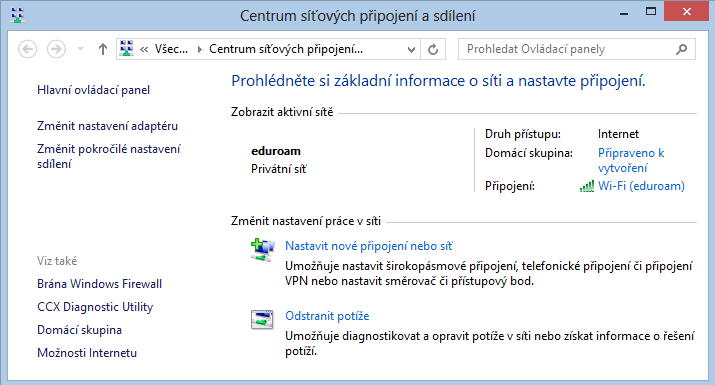Open Odstranit potíže troubleshooter
Image resolution: width=715 pixels, height=385 pixels.
click(x=327, y=316)
